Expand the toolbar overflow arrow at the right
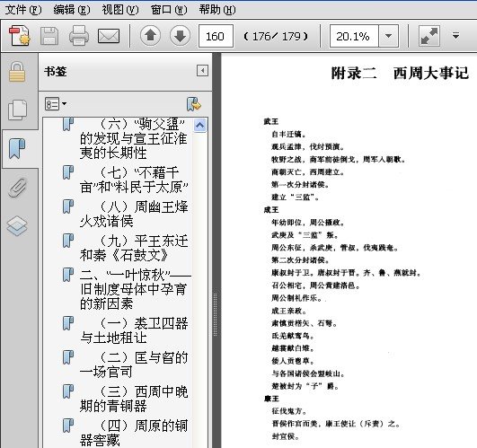Image resolution: width=477 pixels, height=448 pixels. pyautogui.click(x=455, y=36)
